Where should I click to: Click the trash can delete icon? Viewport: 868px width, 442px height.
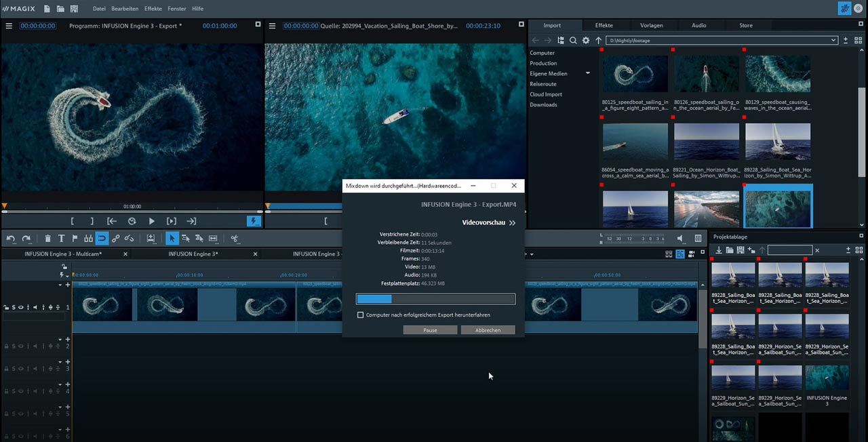(47, 239)
